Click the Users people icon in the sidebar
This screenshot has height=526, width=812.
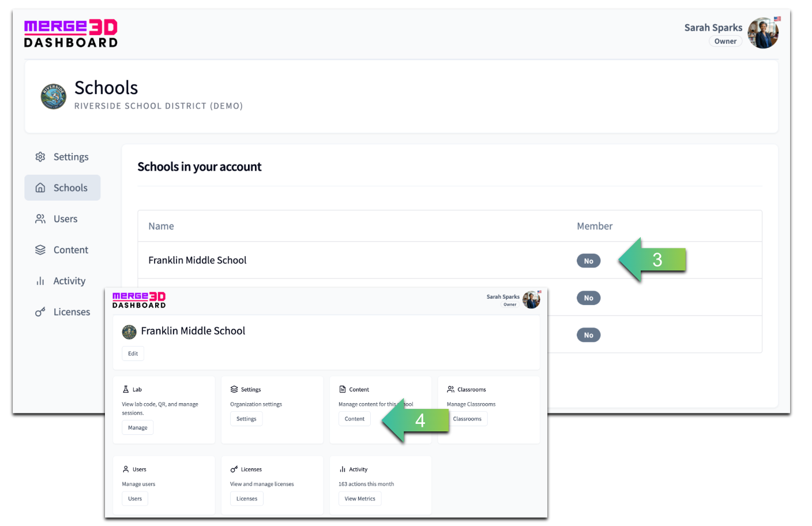[x=40, y=219]
